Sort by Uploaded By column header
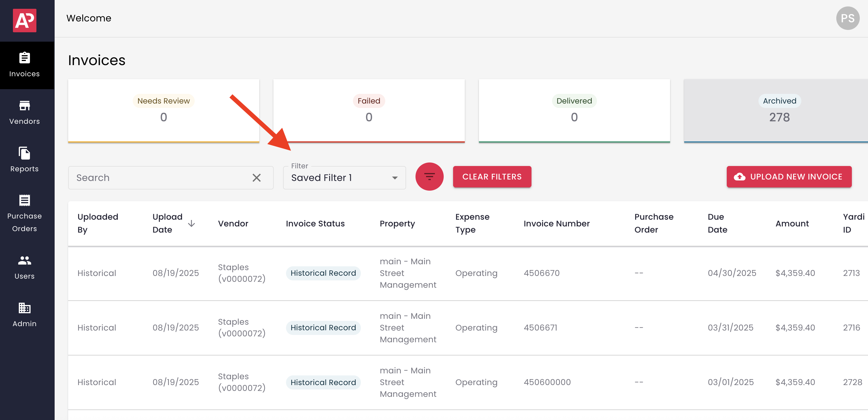The height and width of the screenshot is (420, 868). (x=98, y=223)
